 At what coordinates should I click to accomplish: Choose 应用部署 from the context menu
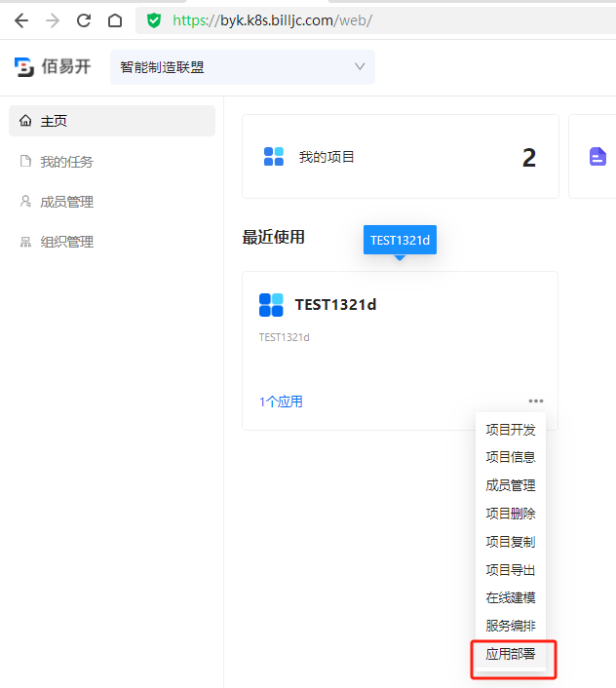[x=511, y=654]
